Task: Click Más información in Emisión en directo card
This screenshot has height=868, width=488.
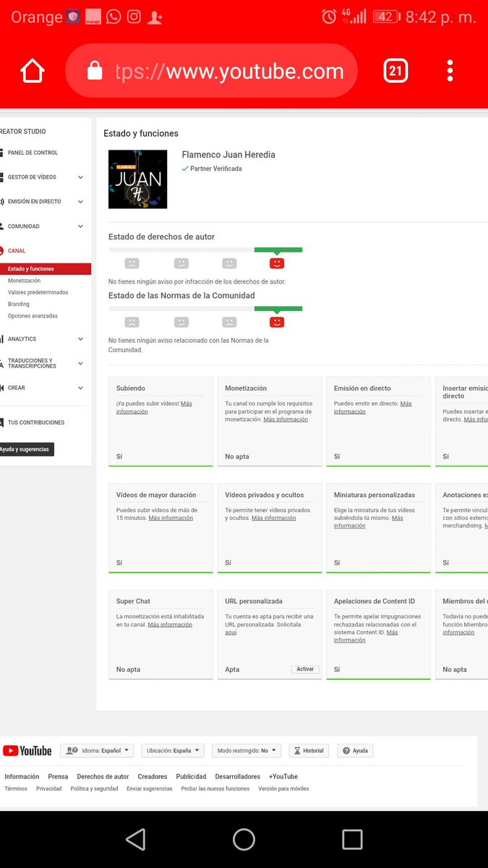Action: pos(372,407)
